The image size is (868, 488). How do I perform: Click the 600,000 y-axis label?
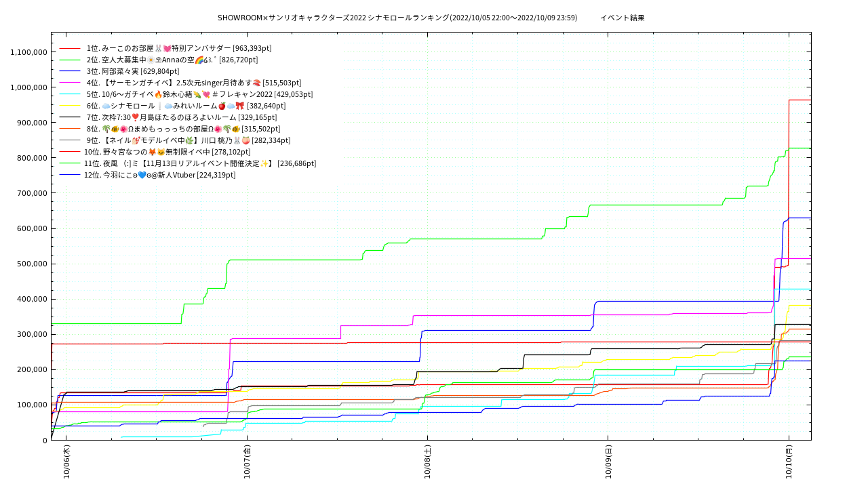pos(33,228)
